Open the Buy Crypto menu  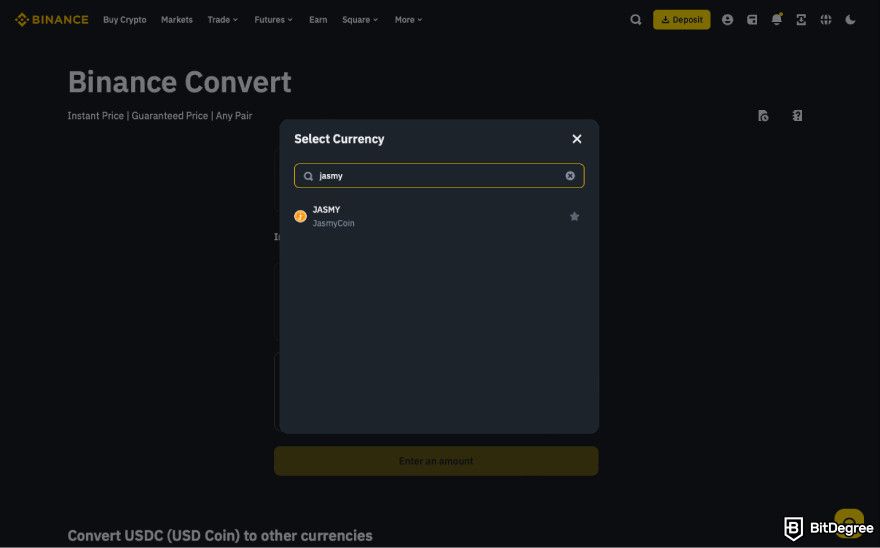click(125, 20)
